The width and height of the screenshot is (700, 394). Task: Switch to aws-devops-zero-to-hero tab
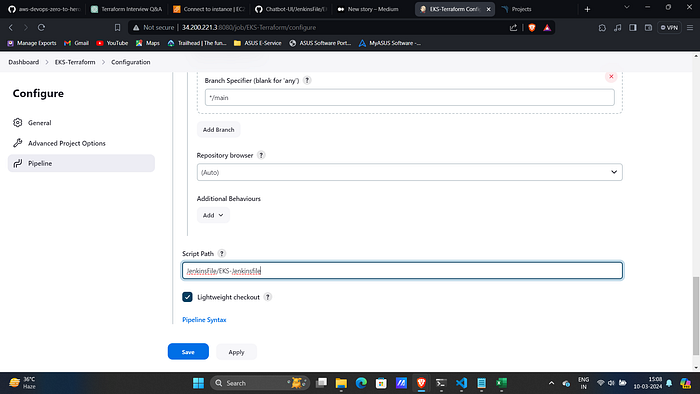(x=43, y=9)
